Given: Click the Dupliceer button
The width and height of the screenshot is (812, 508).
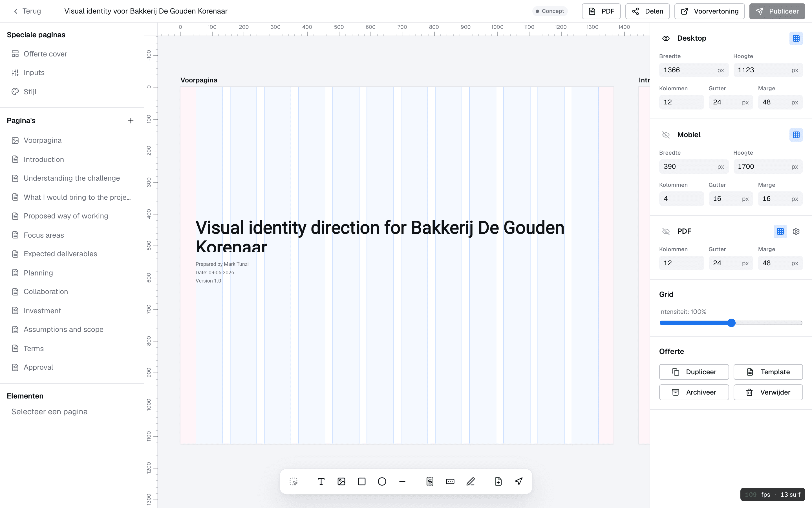Looking at the screenshot, I should (x=694, y=372).
